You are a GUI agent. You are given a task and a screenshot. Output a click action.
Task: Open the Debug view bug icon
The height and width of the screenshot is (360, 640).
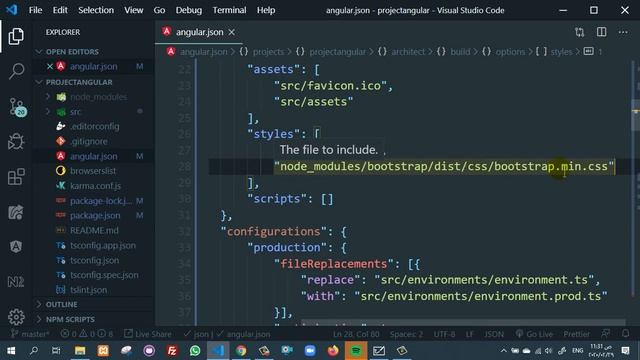pyautogui.click(x=16, y=142)
